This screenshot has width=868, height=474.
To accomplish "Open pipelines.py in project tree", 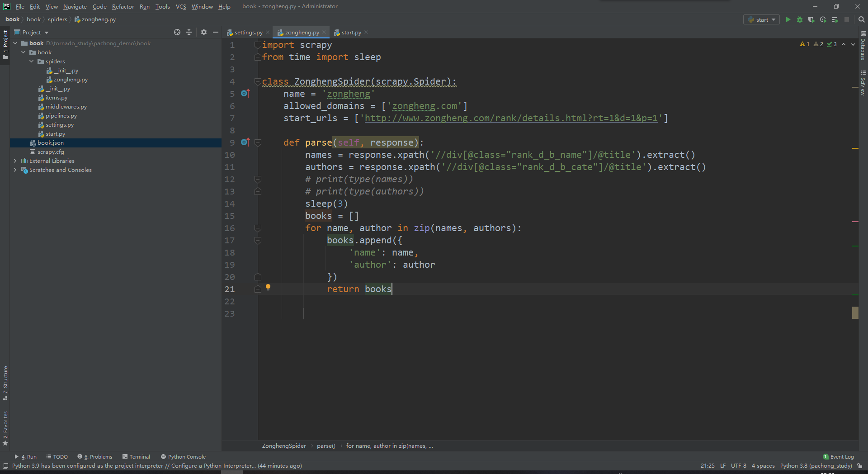I will 61,116.
